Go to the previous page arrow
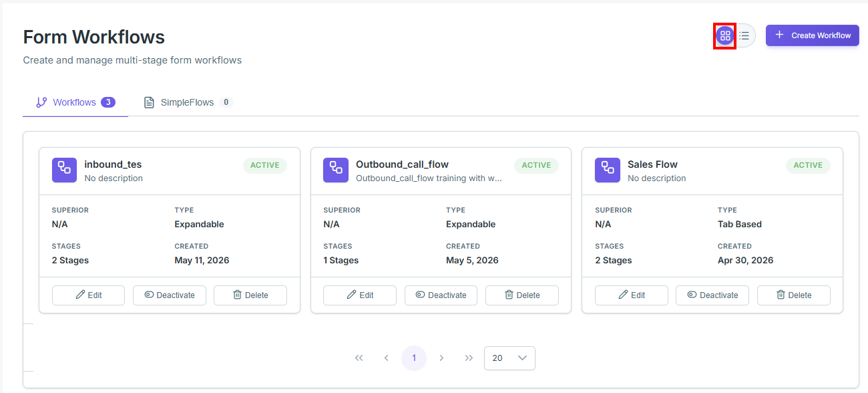The width and height of the screenshot is (868, 393). pyautogui.click(x=387, y=358)
